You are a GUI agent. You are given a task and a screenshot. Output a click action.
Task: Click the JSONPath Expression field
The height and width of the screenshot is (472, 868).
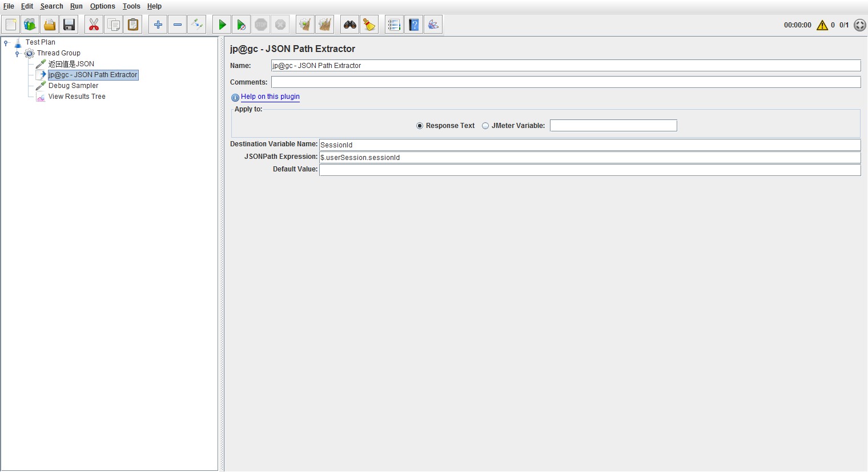click(x=590, y=158)
